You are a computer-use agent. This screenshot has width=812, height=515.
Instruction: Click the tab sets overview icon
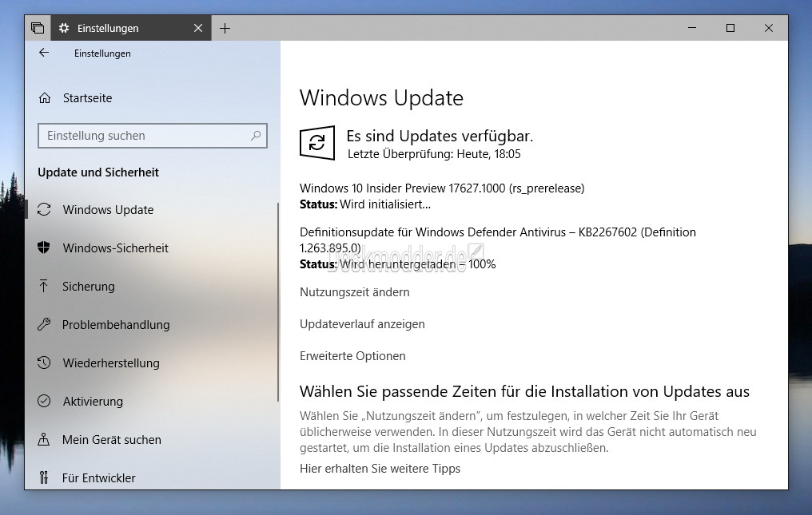[x=38, y=28]
